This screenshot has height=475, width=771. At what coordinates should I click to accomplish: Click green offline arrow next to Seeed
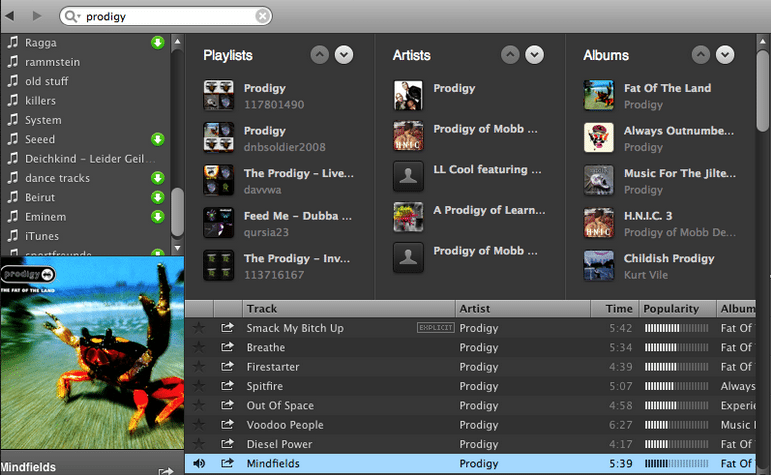pos(157,139)
